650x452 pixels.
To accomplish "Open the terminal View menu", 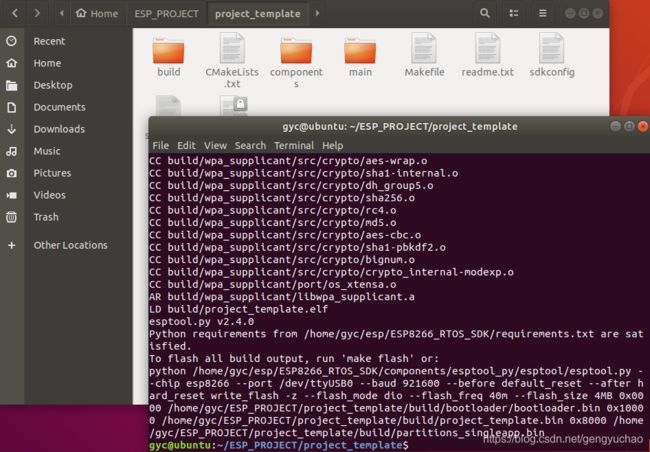I will [x=215, y=146].
